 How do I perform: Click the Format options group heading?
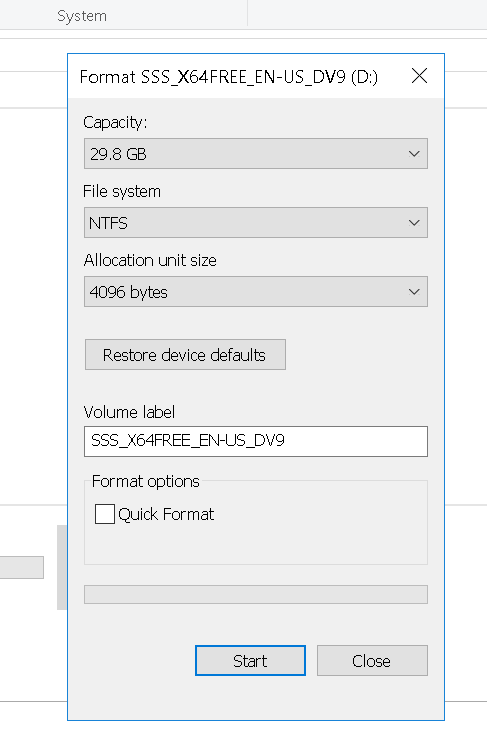145,481
